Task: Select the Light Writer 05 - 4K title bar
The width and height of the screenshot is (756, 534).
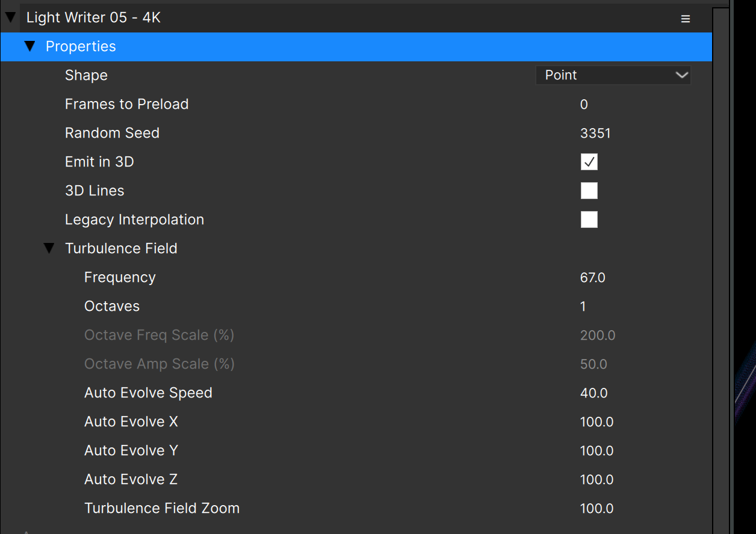Action: coord(241,17)
